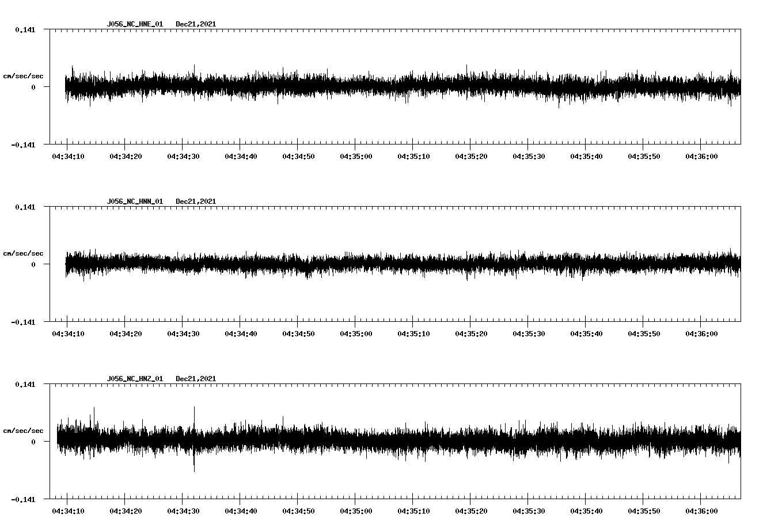The width and height of the screenshot is (782, 532).
Task: Pick 04:34:30 time label under HNN plot
Action: 183,334
